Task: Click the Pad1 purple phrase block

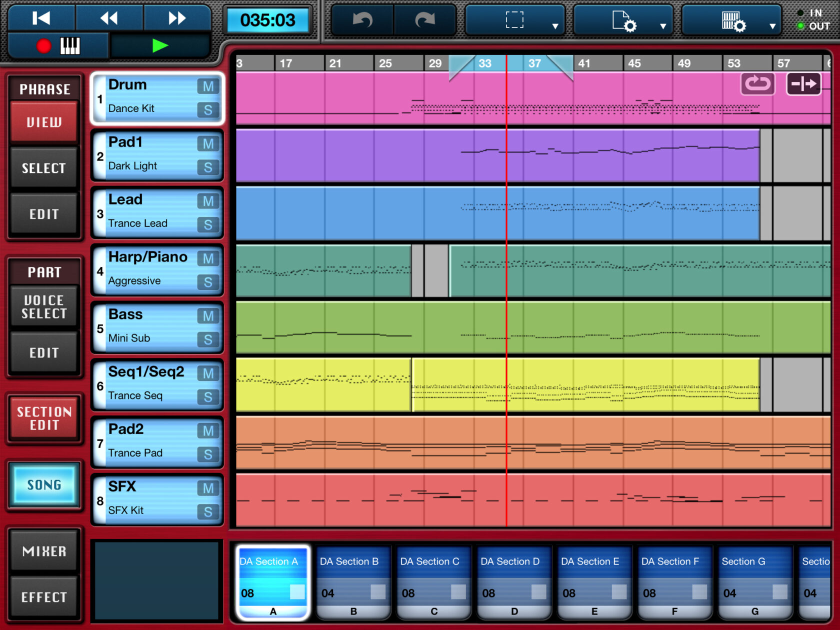Action: (x=497, y=155)
